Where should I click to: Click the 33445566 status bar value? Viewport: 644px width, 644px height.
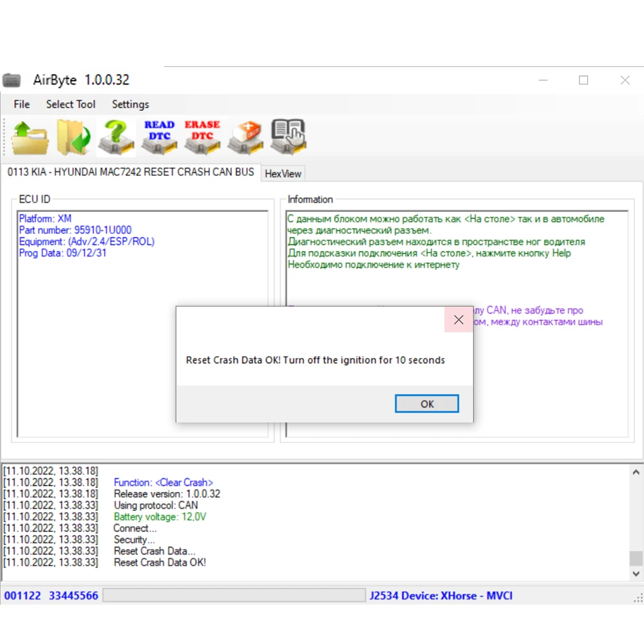(x=73, y=596)
